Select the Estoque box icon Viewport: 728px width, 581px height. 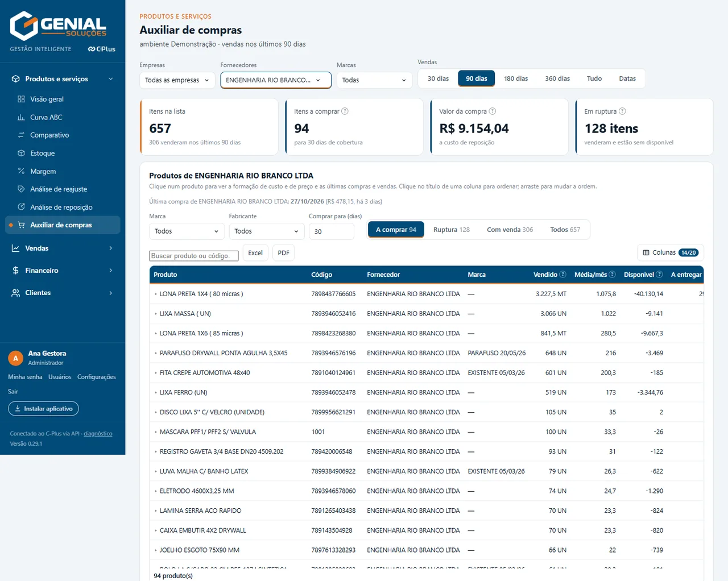pos(21,153)
